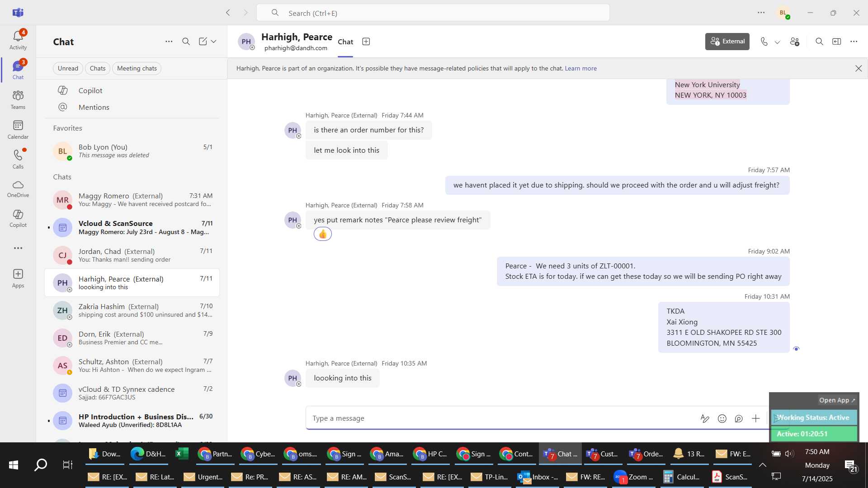Click Open App on status widget
The width and height of the screenshot is (868, 488).
pos(837,400)
